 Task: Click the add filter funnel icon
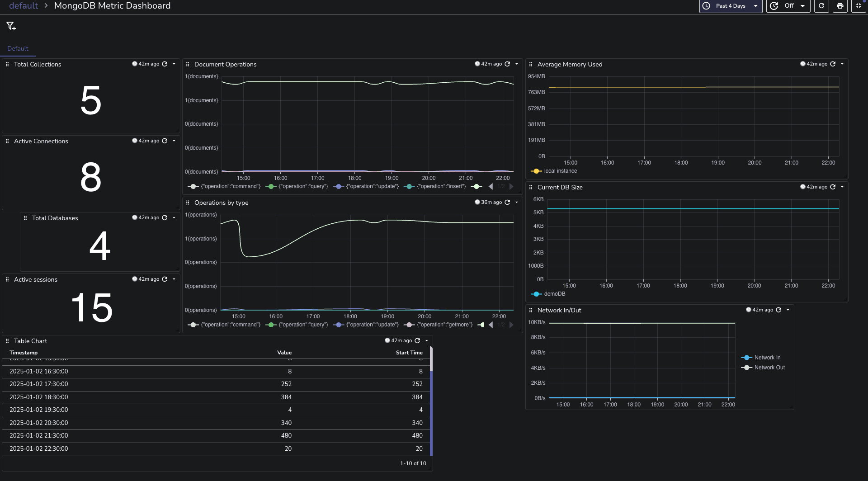coord(11,26)
